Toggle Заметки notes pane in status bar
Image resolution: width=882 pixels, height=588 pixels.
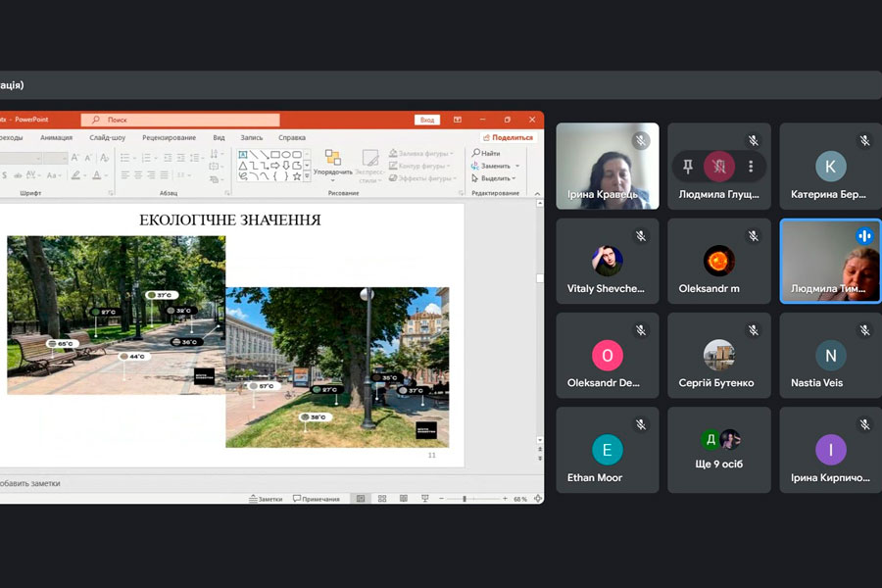(x=266, y=499)
